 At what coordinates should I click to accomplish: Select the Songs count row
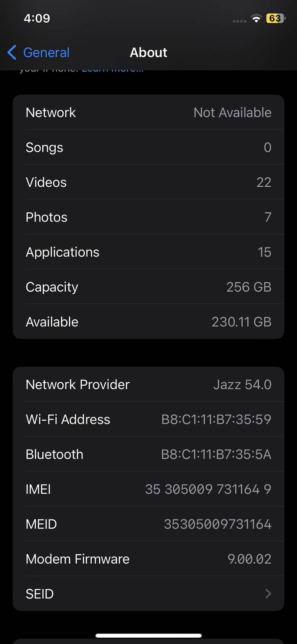tap(148, 147)
